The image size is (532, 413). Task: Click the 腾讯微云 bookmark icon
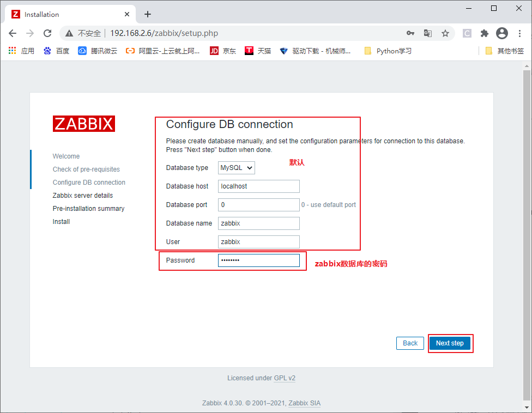pos(83,51)
